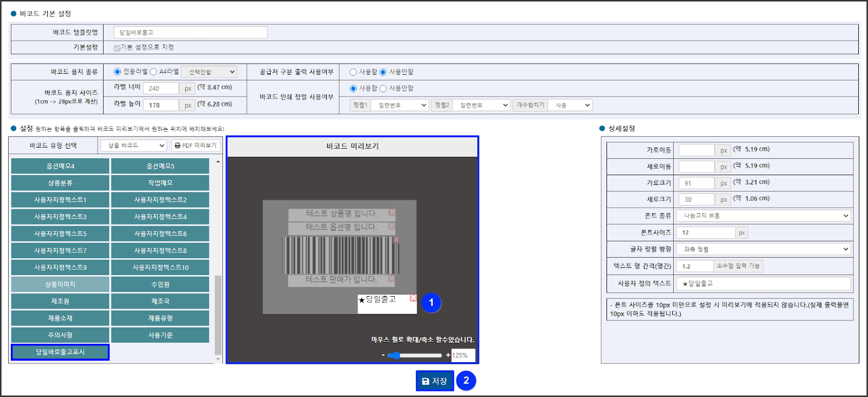The height and width of the screenshot is (397, 868).
Task: Remove the ★당일출고 text box with its red X
Action: (x=413, y=298)
